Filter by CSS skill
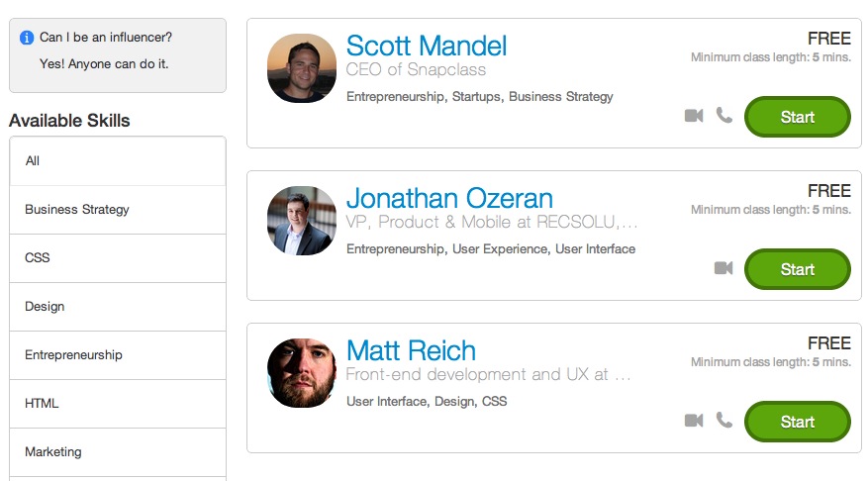 click(x=118, y=258)
